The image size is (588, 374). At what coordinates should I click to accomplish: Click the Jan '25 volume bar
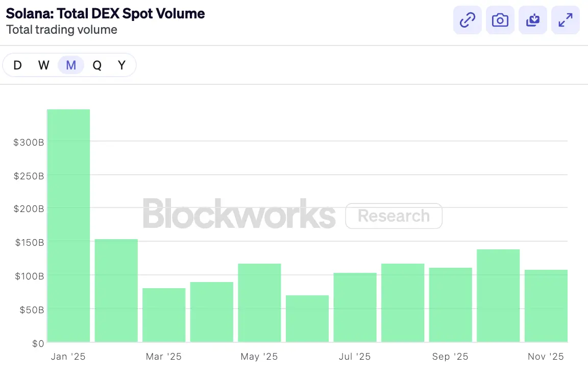(x=68, y=226)
